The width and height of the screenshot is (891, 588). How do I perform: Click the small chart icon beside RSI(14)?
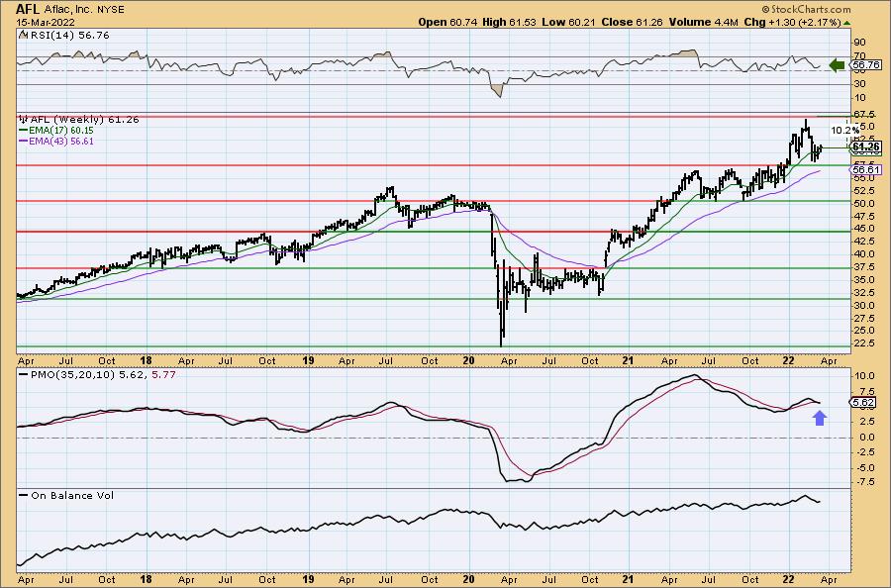click(23, 36)
